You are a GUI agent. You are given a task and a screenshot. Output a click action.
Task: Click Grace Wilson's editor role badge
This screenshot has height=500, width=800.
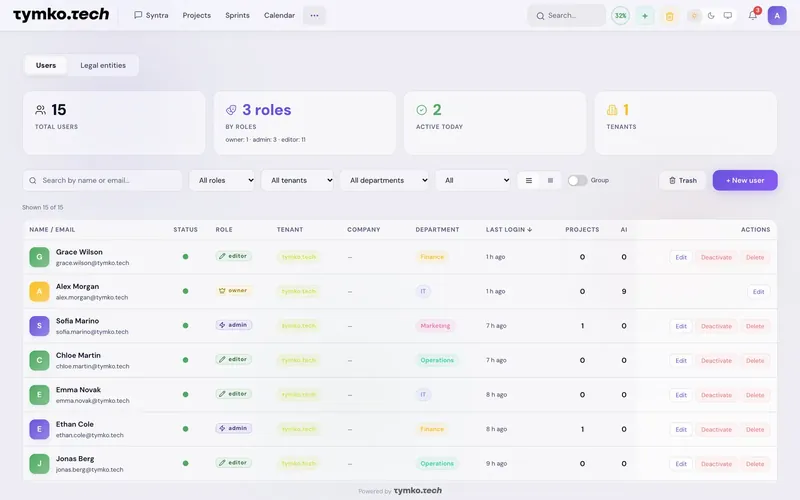tap(233, 256)
